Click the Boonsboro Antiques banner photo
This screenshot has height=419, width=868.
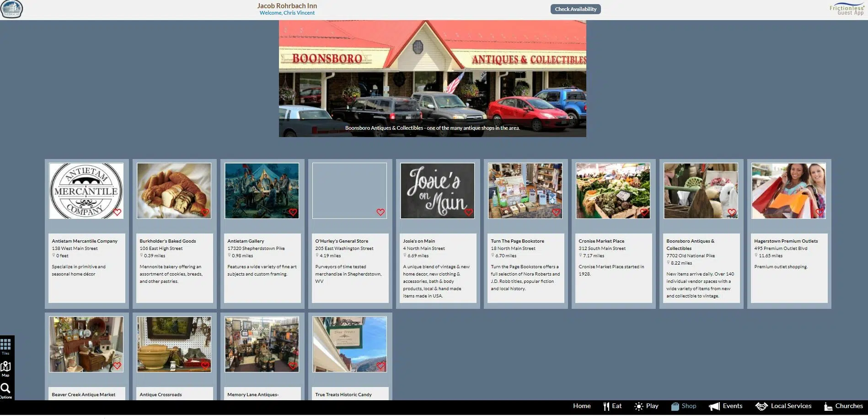(x=432, y=79)
